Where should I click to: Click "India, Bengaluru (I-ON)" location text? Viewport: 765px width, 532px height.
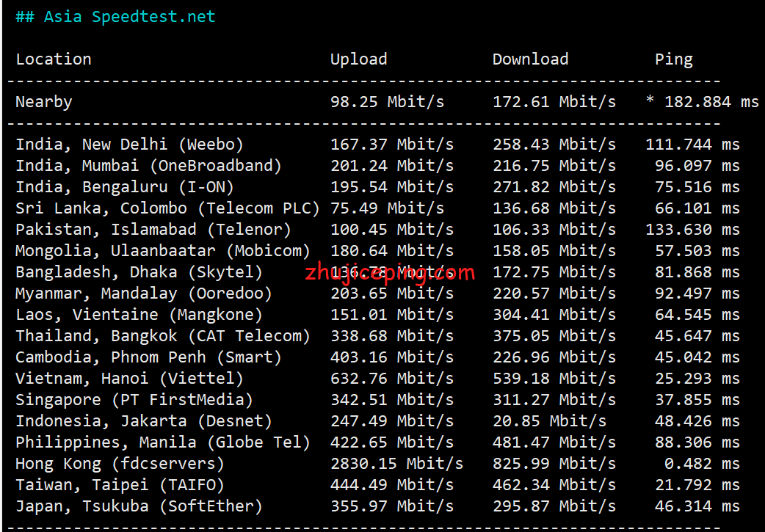click(x=125, y=187)
